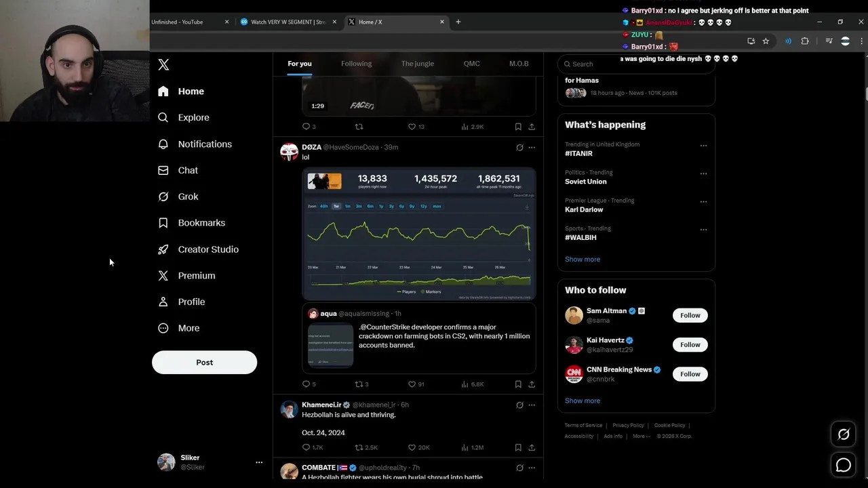
Task: Switch to The jungle tab
Action: (418, 64)
